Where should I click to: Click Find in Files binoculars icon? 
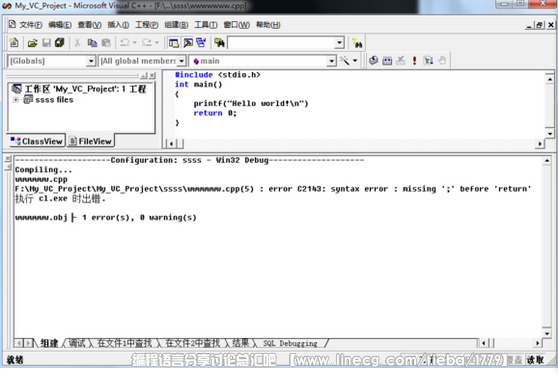click(219, 43)
